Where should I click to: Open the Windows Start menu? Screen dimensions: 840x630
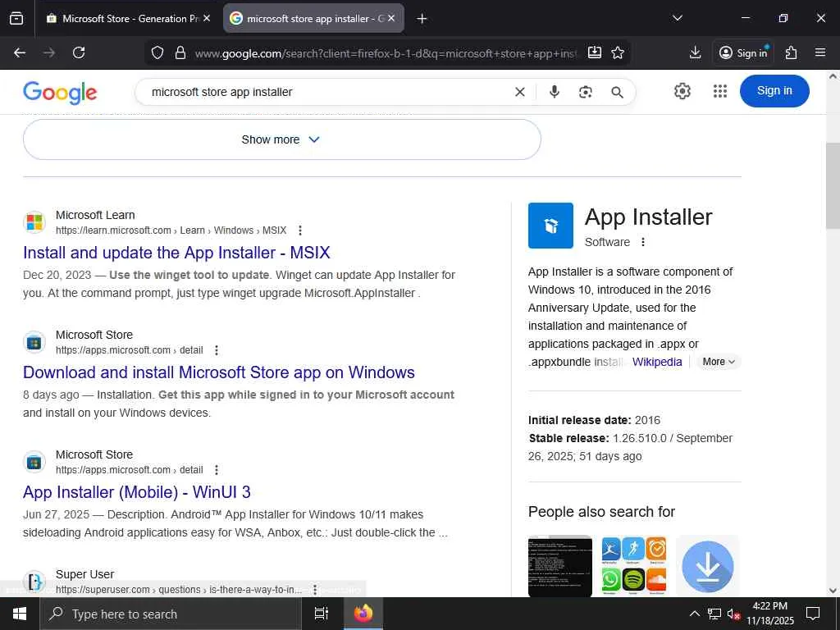20,614
